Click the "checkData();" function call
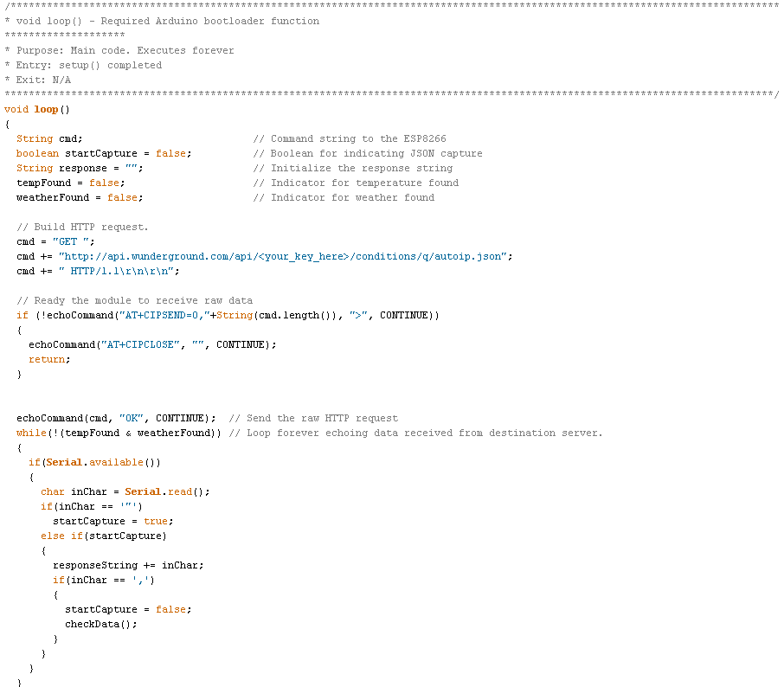Screen dimensions: 784x687 click(101, 625)
